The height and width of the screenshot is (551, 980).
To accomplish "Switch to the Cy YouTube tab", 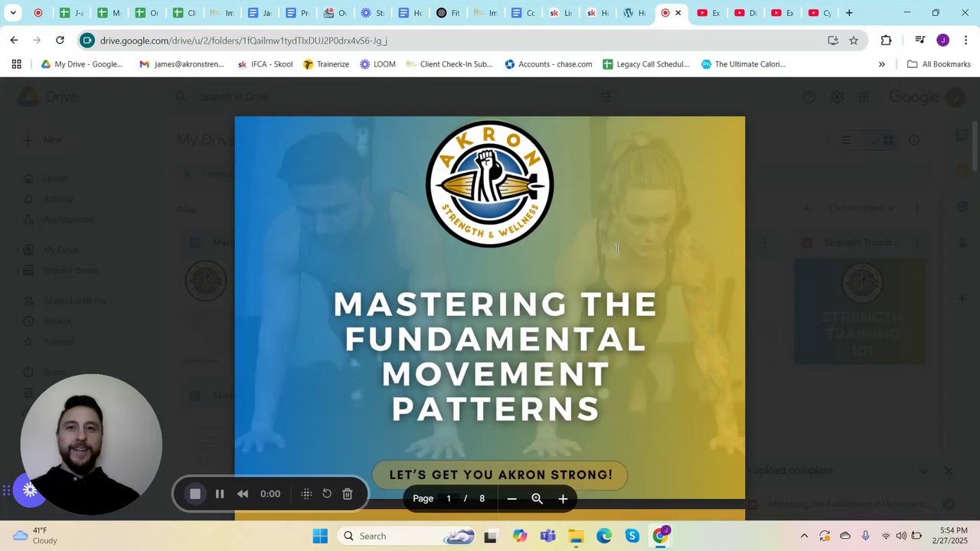I will point(820,13).
